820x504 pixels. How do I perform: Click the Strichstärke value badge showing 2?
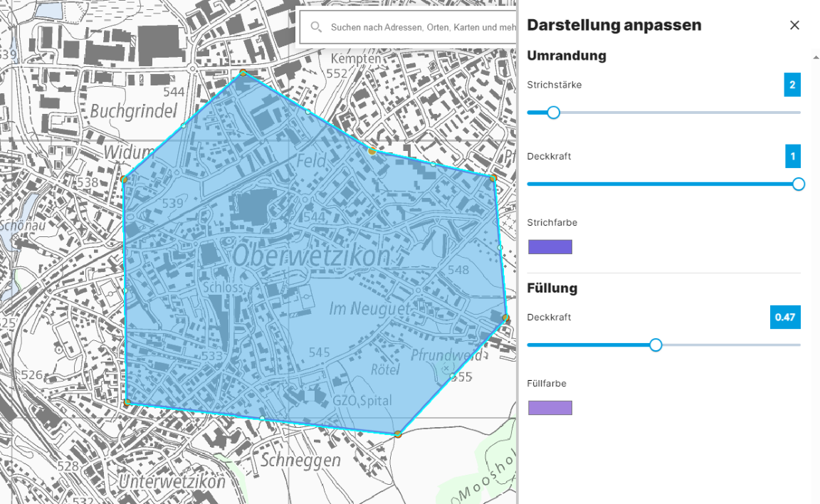coord(793,84)
